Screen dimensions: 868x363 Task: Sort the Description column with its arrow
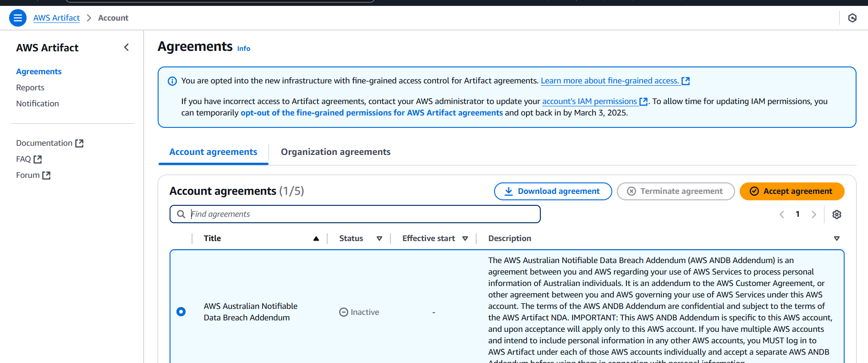click(837, 238)
